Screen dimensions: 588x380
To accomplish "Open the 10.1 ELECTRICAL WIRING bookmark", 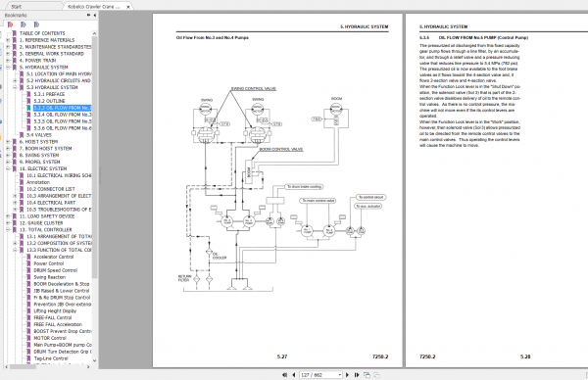I will (59, 175).
